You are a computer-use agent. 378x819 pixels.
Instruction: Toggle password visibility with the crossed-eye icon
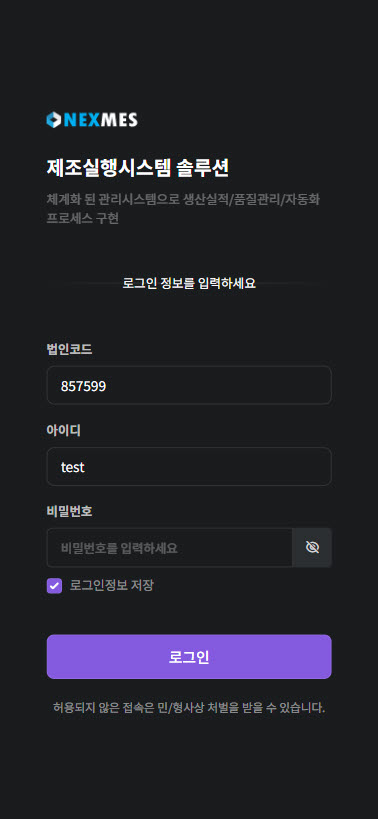coord(312,547)
